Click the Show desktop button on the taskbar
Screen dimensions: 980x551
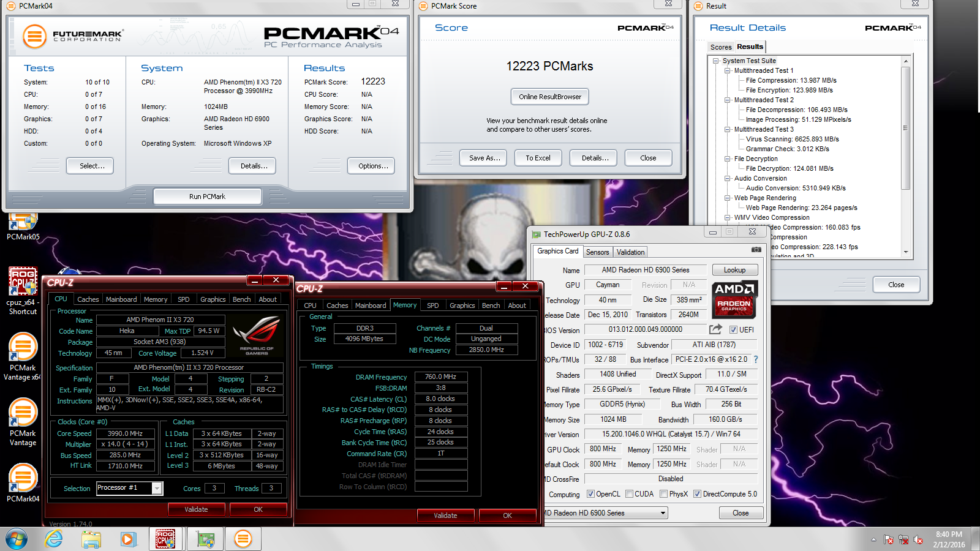[976, 539]
